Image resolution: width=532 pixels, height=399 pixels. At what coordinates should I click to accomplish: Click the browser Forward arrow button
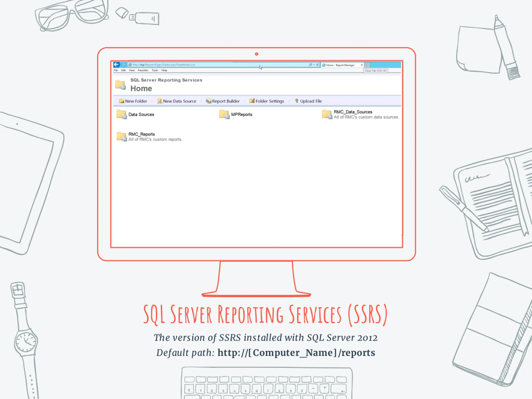124,65
